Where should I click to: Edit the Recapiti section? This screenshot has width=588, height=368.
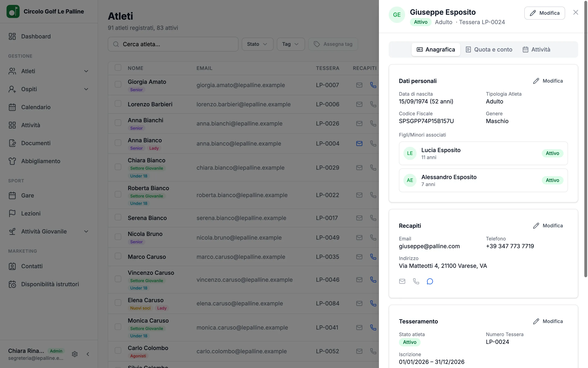(548, 226)
